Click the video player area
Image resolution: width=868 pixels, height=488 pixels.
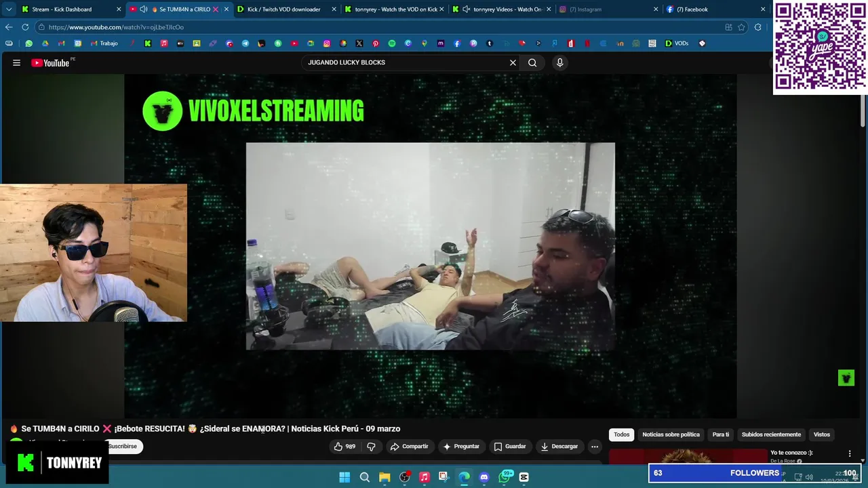coord(430,246)
